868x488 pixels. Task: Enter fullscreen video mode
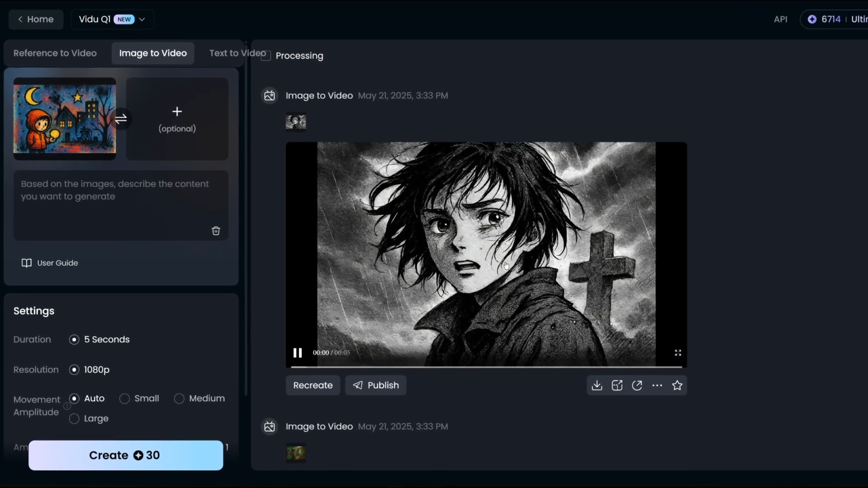click(677, 352)
